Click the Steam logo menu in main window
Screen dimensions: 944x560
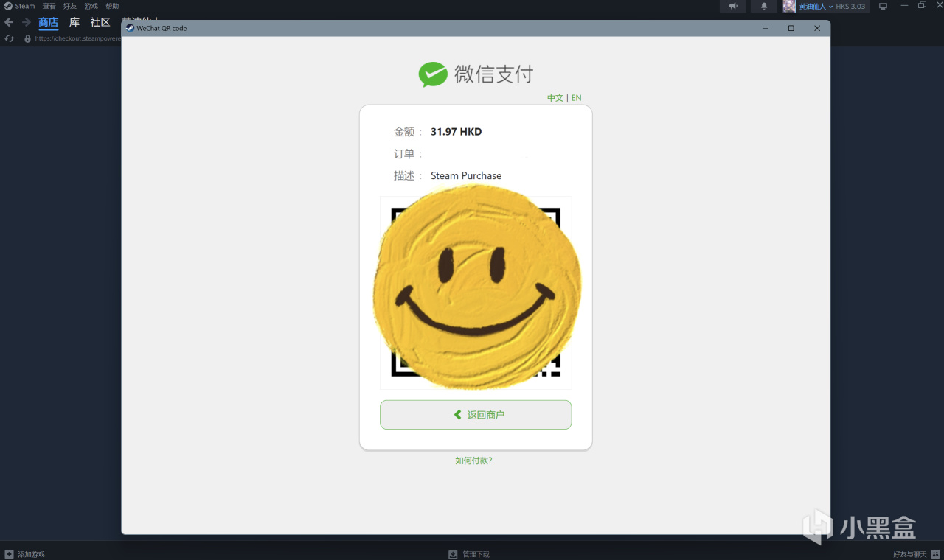point(19,6)
